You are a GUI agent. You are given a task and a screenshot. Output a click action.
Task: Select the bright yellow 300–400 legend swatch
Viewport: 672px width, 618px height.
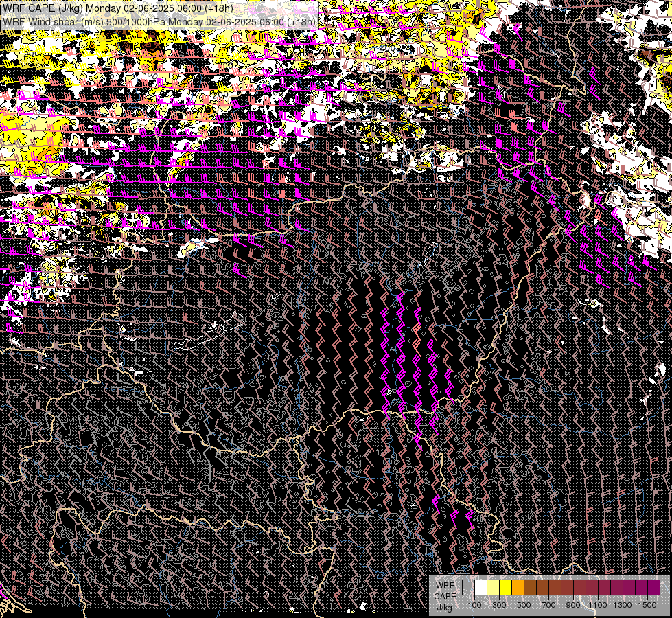tap(506, 587)
